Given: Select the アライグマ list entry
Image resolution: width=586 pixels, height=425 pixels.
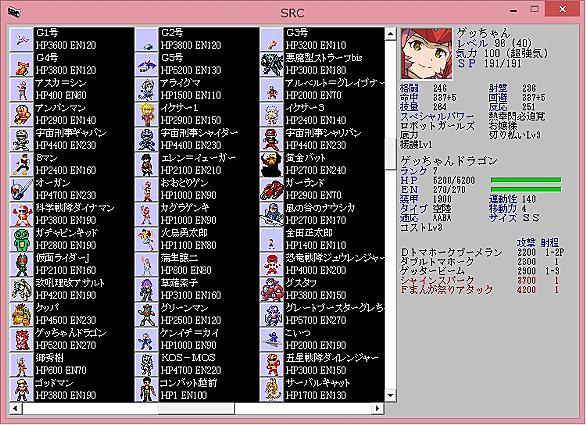Looking at the screenshot, I should tap(197, 89).
